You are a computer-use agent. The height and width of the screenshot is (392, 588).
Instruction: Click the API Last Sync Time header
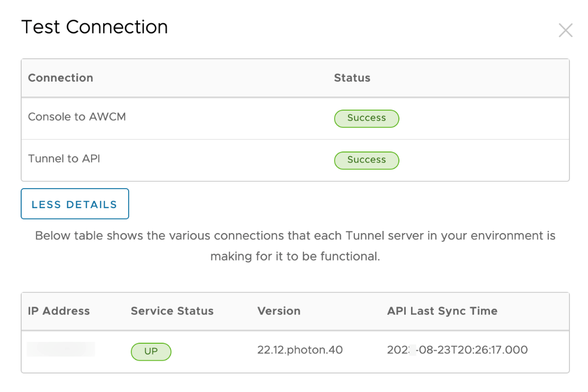click(x=442, y=311)
